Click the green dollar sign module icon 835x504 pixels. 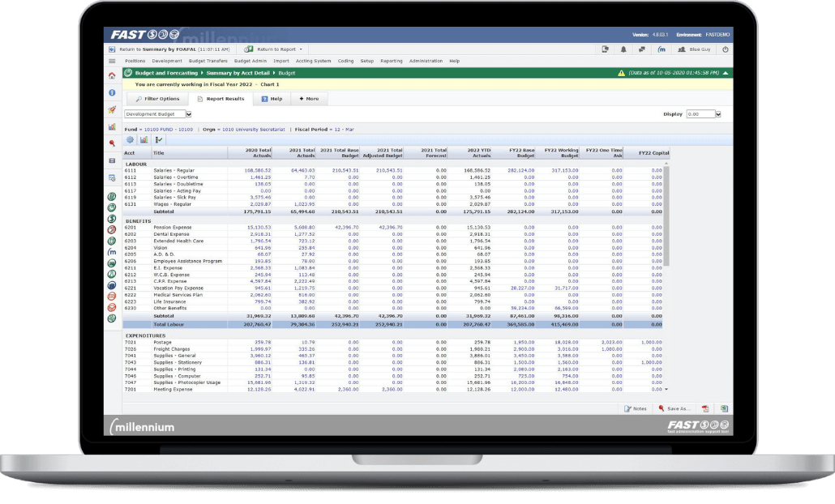[x=112, y=219]
